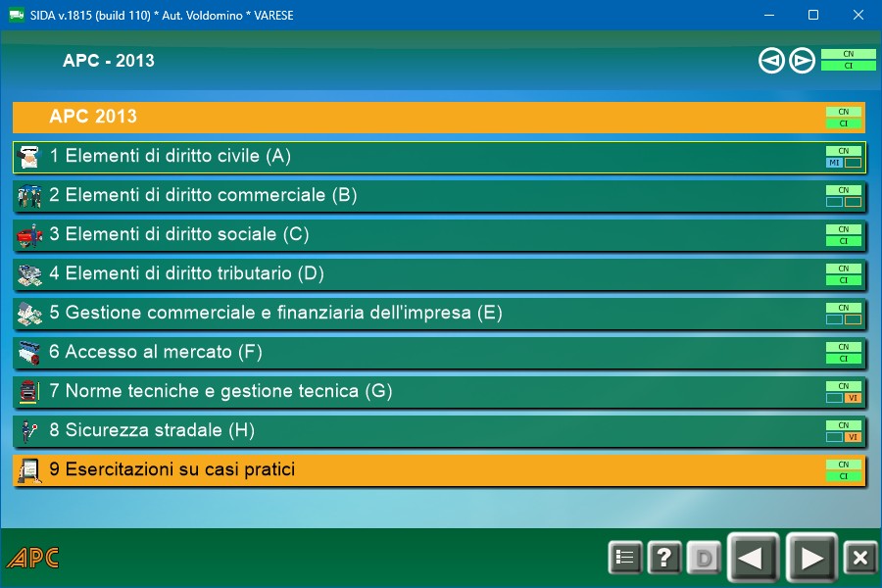The width and height of the screenshot is (882, 588).
Task: Click the list index button in bottom toolbar
Action: (x=624, y=558)
